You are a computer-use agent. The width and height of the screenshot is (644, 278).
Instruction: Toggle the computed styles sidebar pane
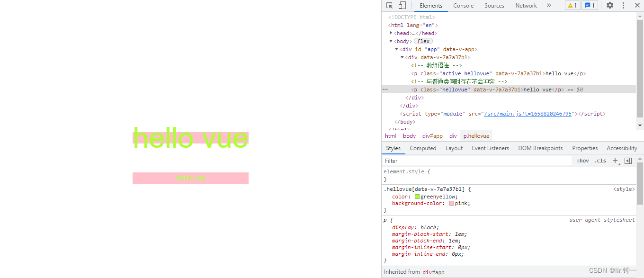628,161
